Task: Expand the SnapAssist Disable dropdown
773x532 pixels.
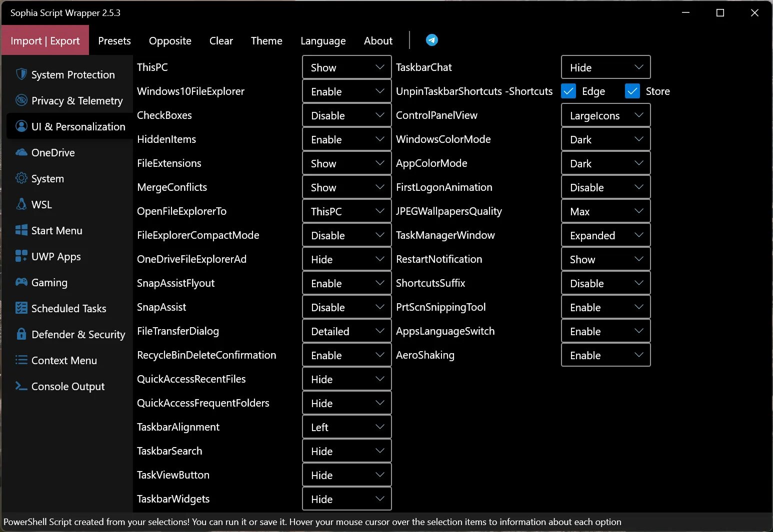Action: coord(346,307)
